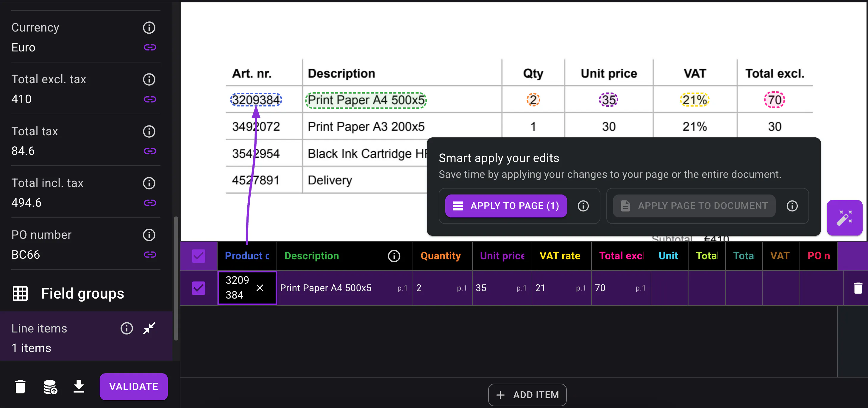This screenshot has height=408, width=868.
Task: Click the download icon near Validate
Action: (x=79, y=386)
